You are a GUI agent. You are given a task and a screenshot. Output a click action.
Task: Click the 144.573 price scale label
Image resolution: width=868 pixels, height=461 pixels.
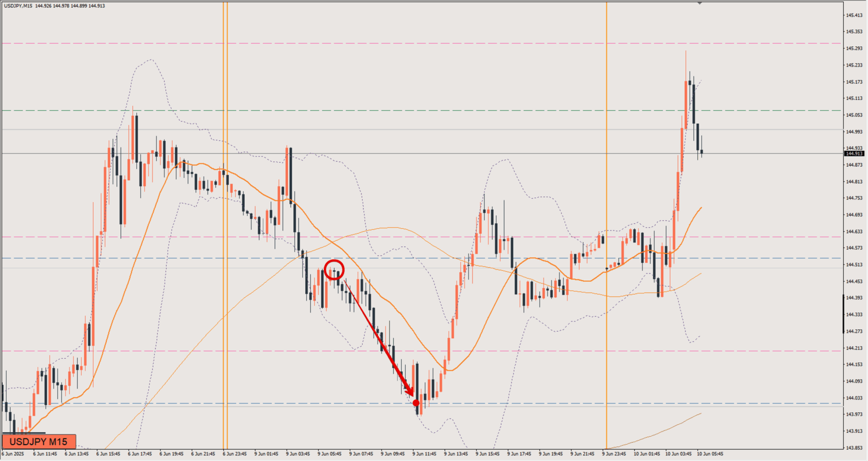pos(854,248)
